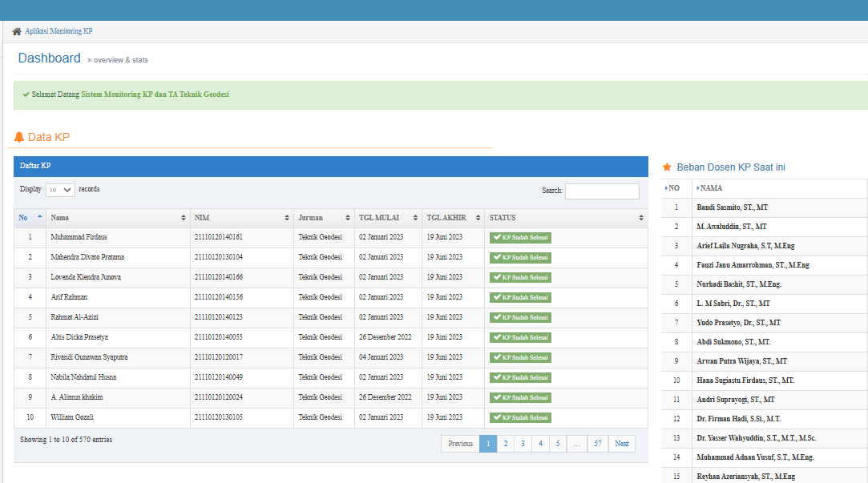Sort table by No column
Image resolution: width=868 pixels, height=483 pixels.
[30, 218]
